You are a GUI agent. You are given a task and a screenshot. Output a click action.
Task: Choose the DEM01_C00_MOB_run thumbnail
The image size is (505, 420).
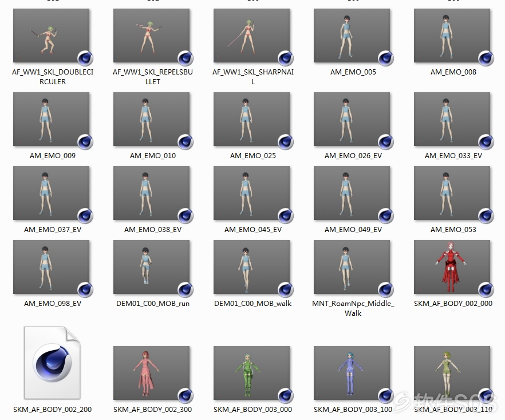(x=151, y=267)
